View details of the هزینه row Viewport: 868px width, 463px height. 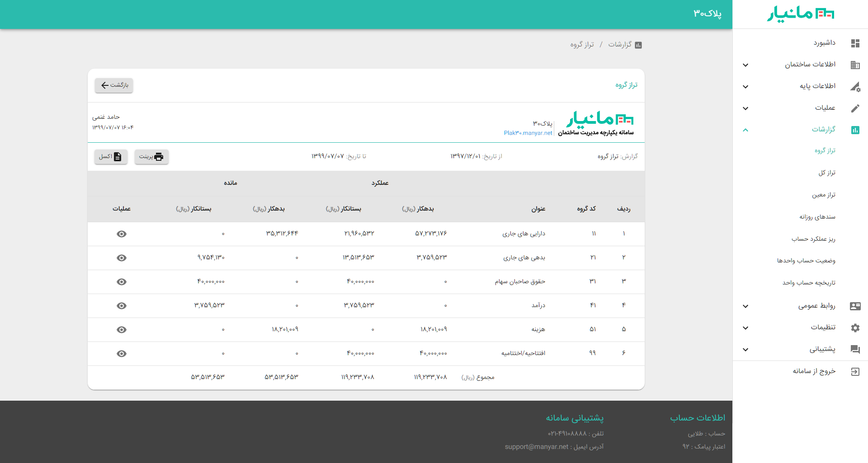tap(122, 330)
